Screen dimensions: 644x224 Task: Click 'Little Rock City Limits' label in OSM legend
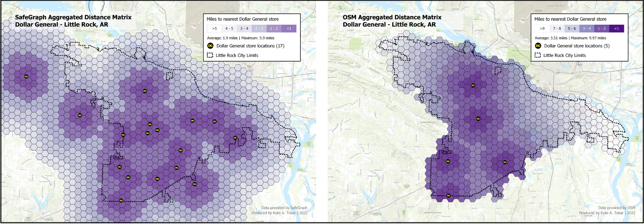click(x=565, y=55)
